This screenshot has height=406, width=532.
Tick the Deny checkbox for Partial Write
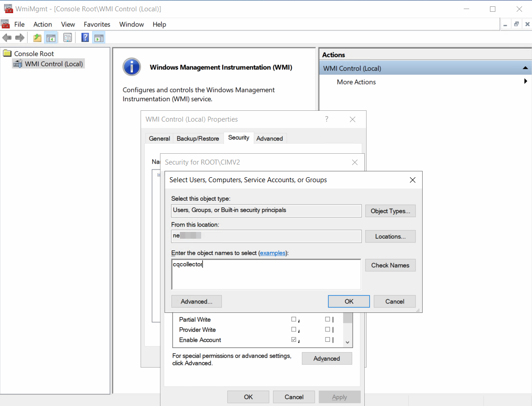click(327, 320)
